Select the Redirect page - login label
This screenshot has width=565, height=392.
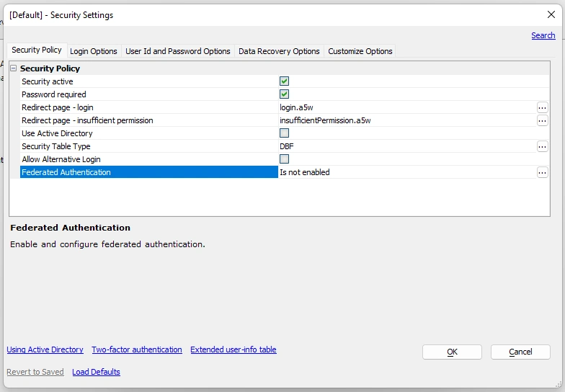pyautogui.click(x=58, y=107)
